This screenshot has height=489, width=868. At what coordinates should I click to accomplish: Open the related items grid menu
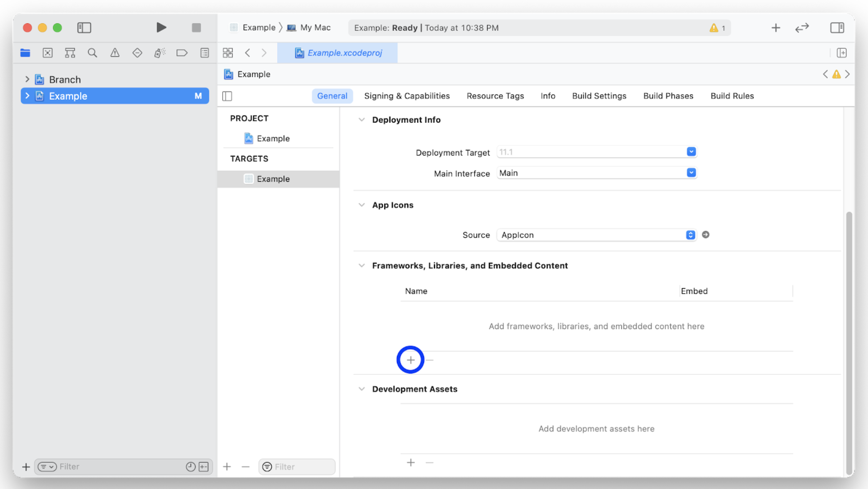pos(228,53)
